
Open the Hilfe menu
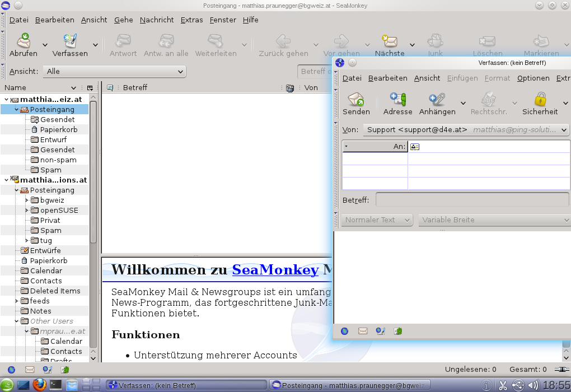(x=251, y=20)
